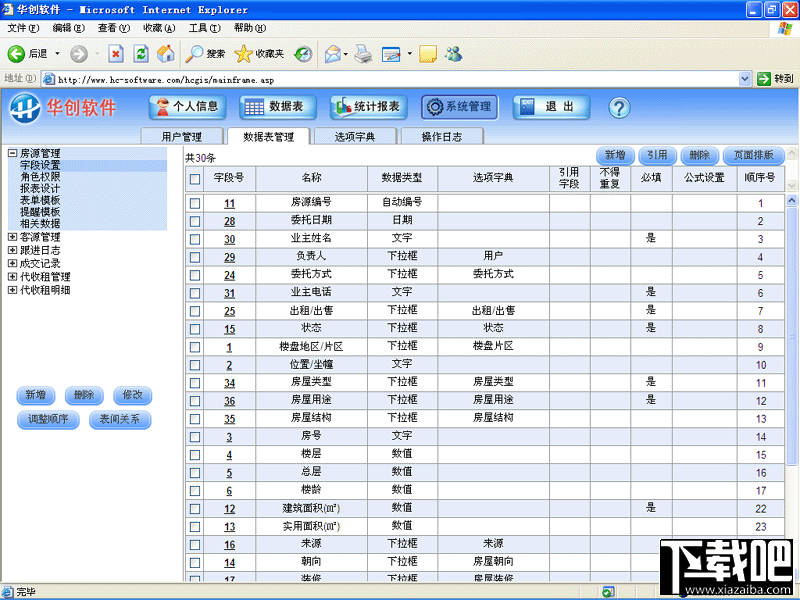Click the yellow note Discuss icon
Image resolution: width=800 pixels, height=600 pixels.
point(428,54)
